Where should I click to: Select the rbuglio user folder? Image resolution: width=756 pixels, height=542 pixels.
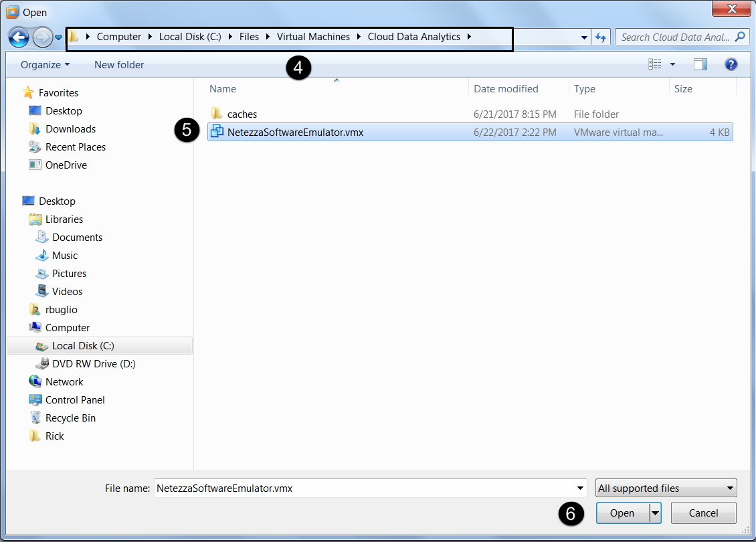point(62,310)
